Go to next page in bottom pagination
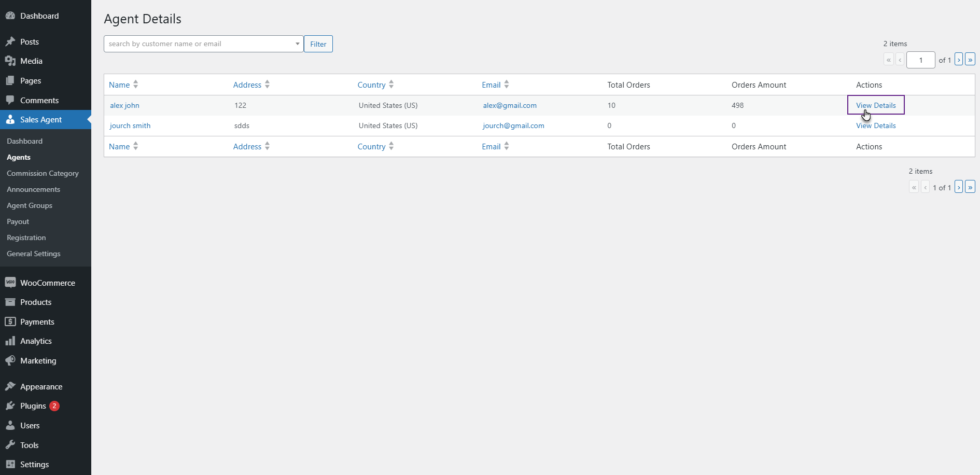This screenshot has width=980, height=475. point(959,187)
